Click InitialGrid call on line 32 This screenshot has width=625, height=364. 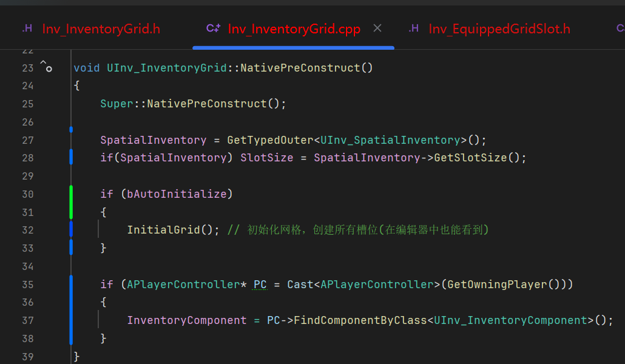163,230
